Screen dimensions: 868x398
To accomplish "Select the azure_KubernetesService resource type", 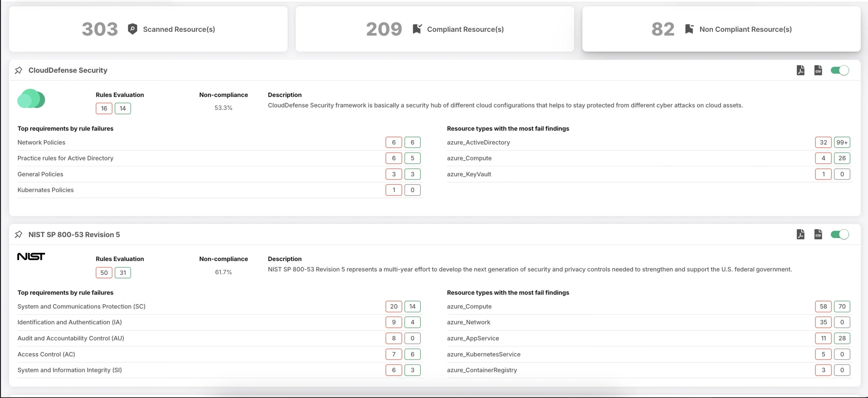I will click(484, 354).
